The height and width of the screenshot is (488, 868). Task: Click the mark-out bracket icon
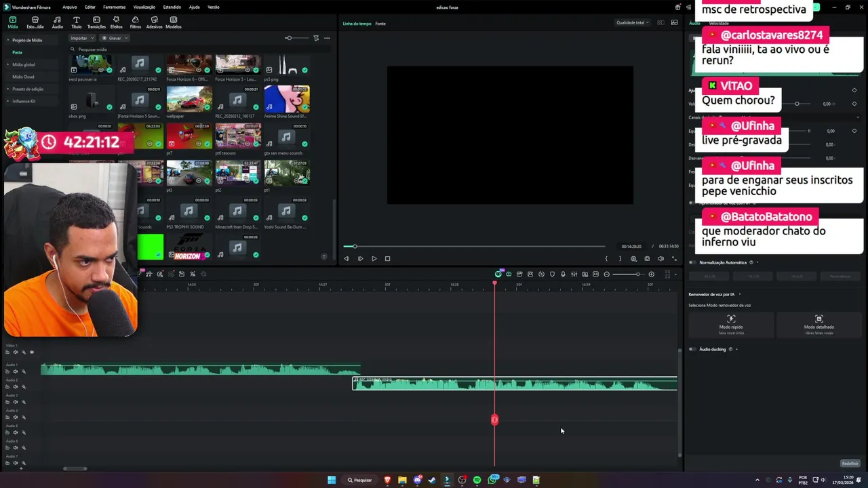point(620,258)
